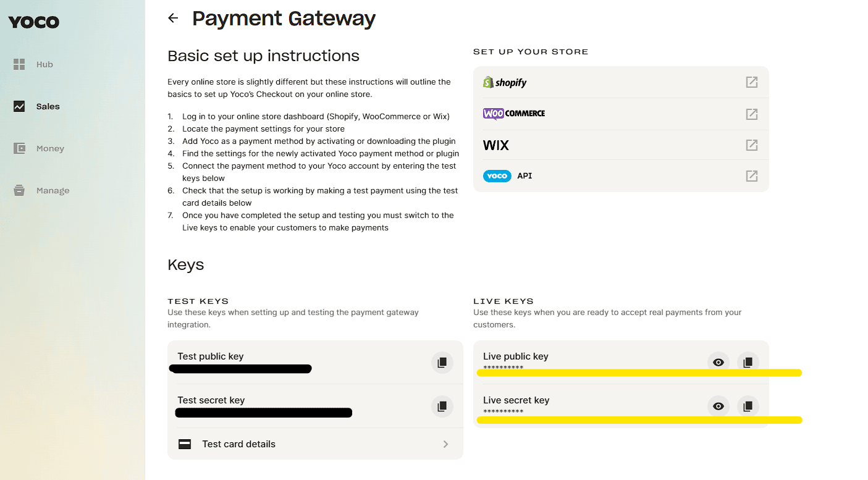Copy the Live secret key
This screenshot has height=480, width=868.
coord(748,406)
